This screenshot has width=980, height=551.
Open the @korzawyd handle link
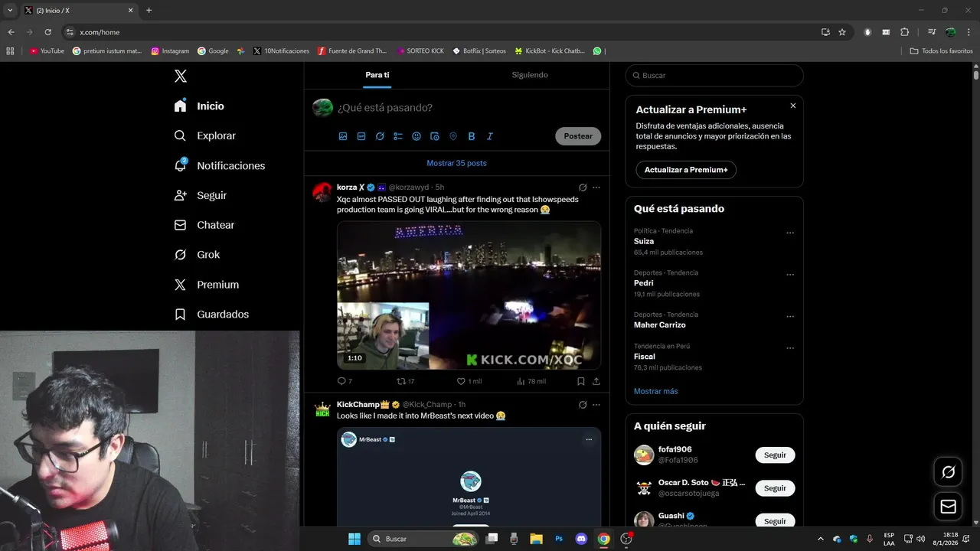(409, 187)
